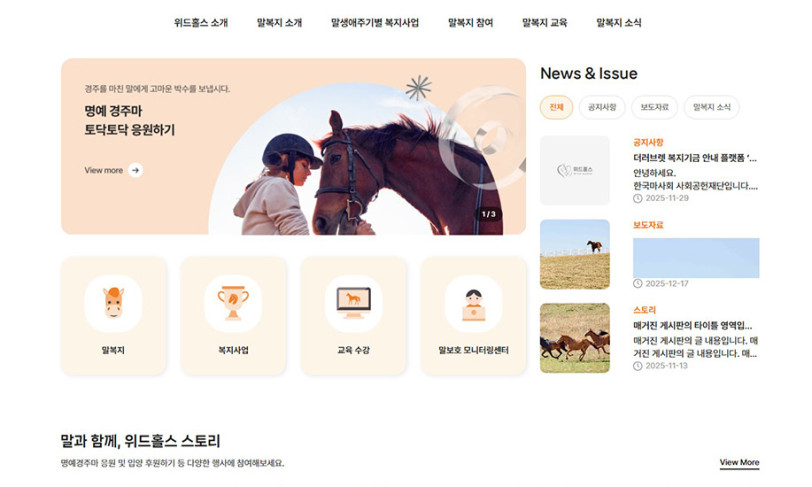Click the 1/3 banner slide indicator

coord(488,214)
